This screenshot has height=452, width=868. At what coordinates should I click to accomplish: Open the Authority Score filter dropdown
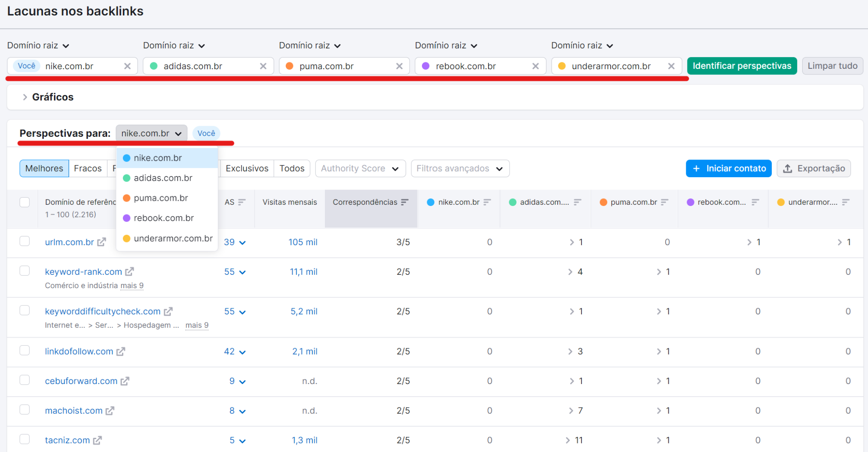coord(360,169)
